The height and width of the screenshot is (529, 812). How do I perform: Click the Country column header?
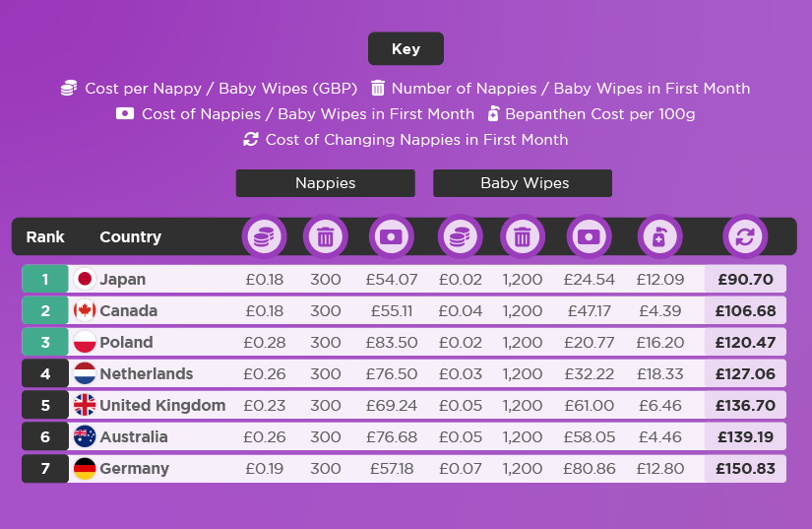coord(131,236)
